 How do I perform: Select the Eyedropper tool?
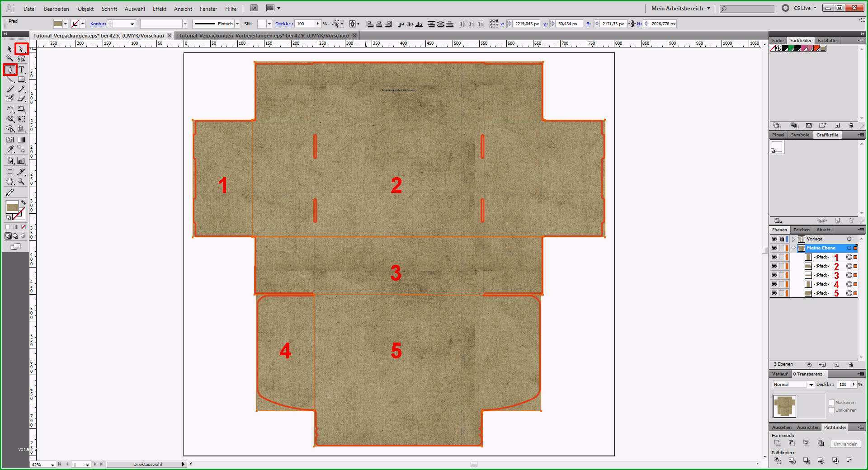coord(9,150)
